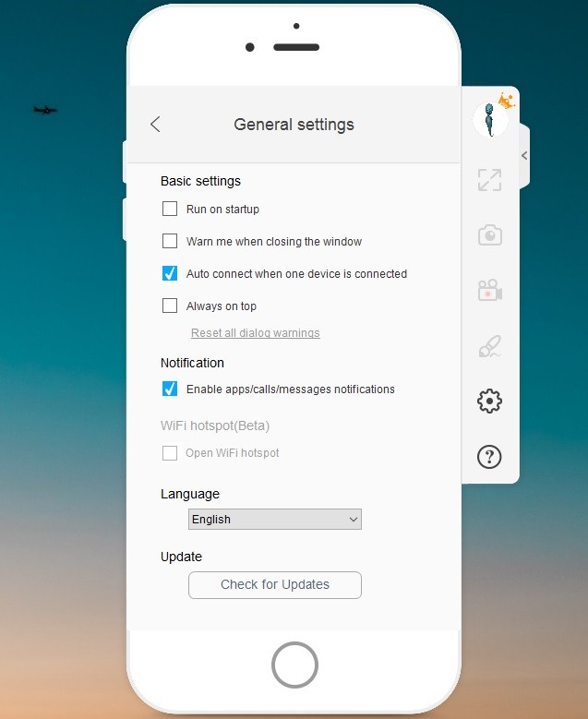Viewport: 588px width, 719px height.
Task: Click the WiFi hotspot(Beta) heading
Action: (x=215, y=426)
